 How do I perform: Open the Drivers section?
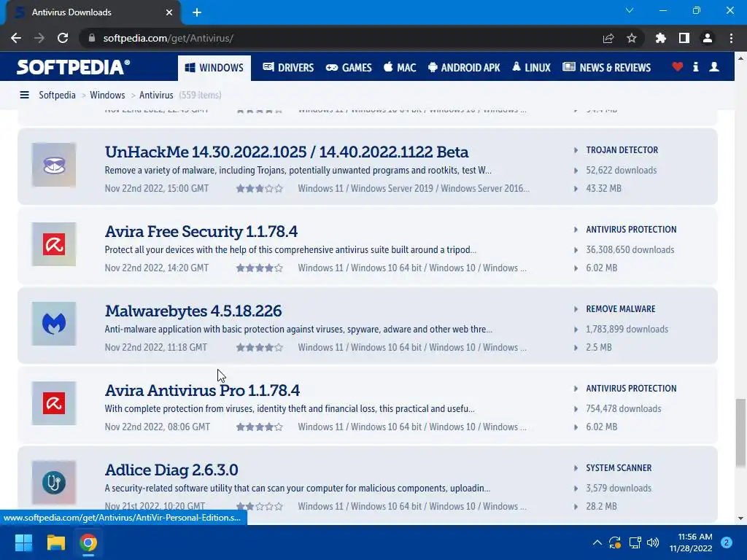tap(288, 68)
